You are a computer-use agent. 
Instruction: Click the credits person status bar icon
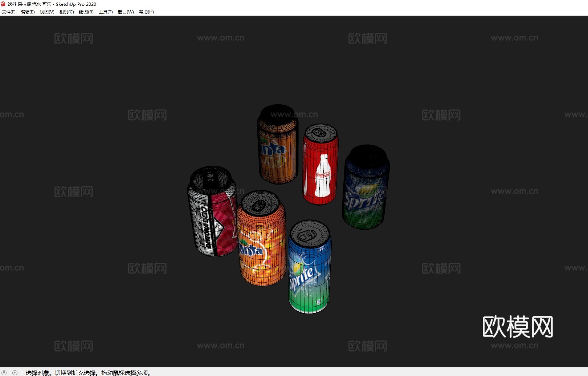point(15,372)
